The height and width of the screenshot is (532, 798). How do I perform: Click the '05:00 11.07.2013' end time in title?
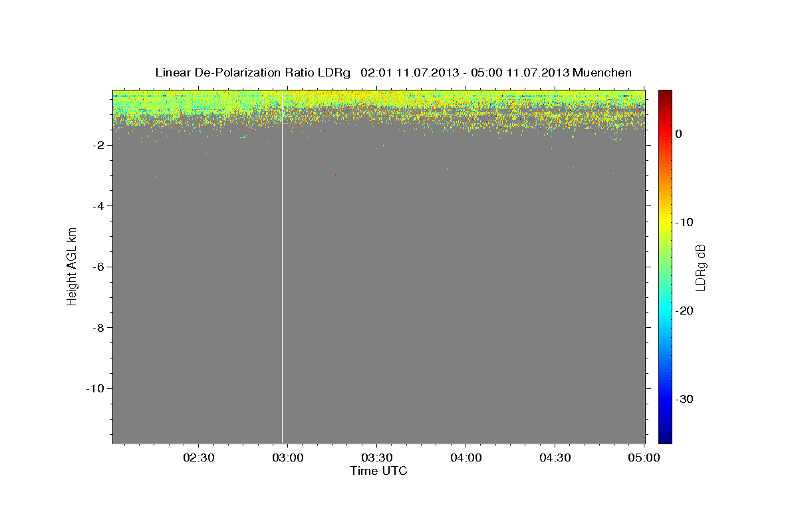520,72
